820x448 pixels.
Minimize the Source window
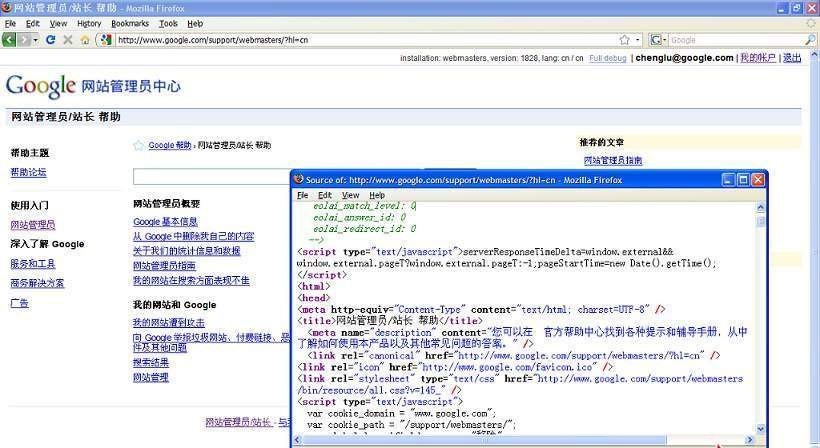click(x=728, y=180)
